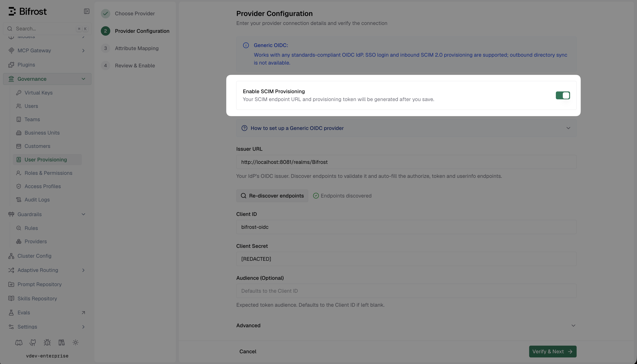Click the search magnifier icon in sidebar
Viewport: 637px width, 364px height.
pos(10,29)
